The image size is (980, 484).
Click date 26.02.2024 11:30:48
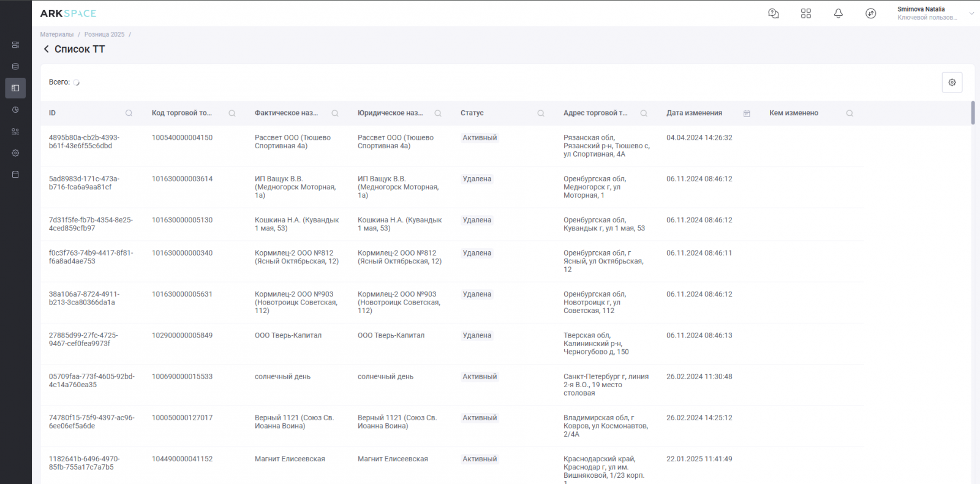tap(699, 377)
